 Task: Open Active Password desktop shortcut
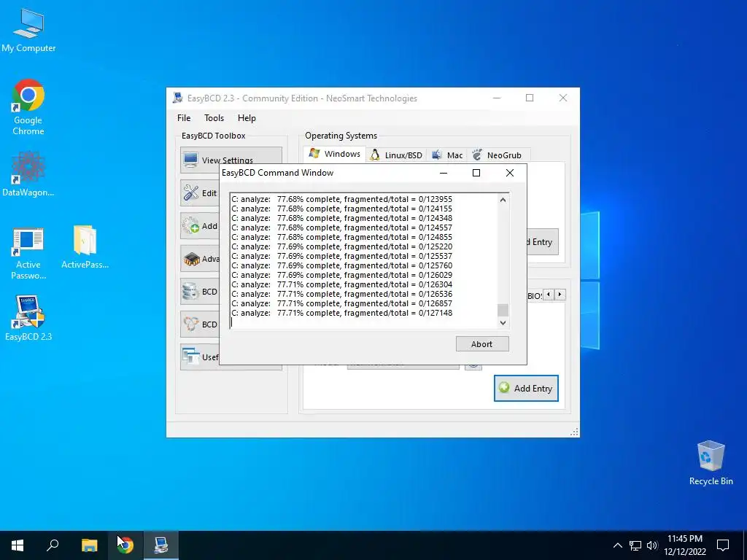[28, 253]
